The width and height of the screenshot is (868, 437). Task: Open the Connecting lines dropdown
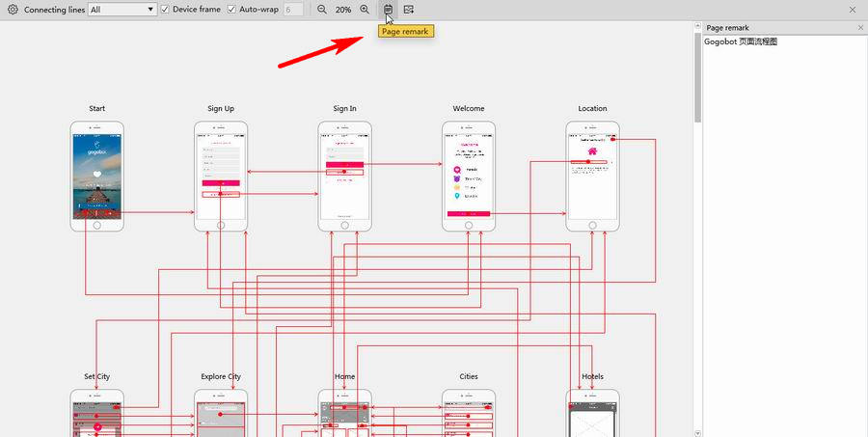pyautogui.click(x=122, y=10)
